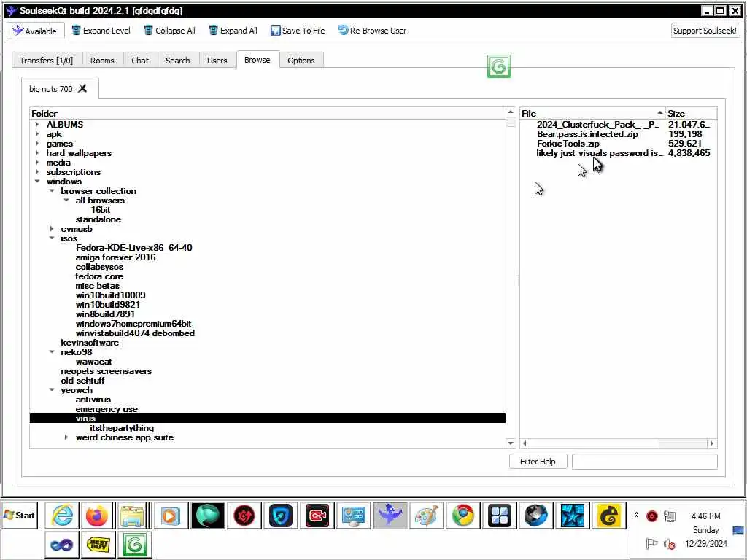
Task: Open the file explorer taskbar icon
Action: click(x=133, y=516)
